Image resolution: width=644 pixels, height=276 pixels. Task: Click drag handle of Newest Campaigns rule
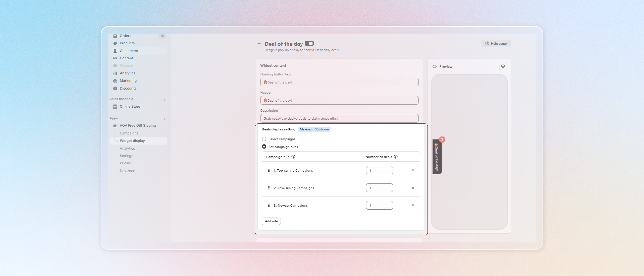click(269, 206)
